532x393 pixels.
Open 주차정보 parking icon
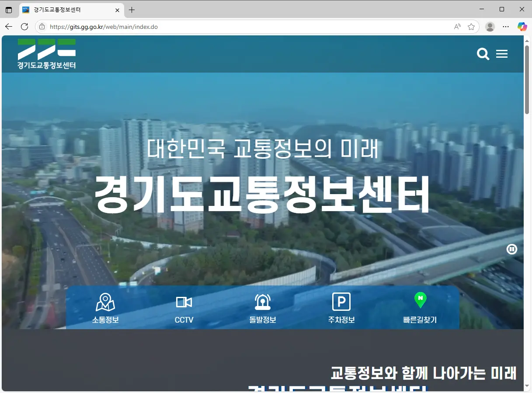(x=341, y=302)
